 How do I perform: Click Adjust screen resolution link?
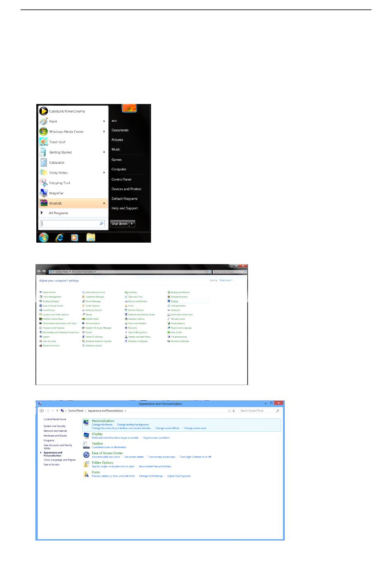[x=156, y=438]
